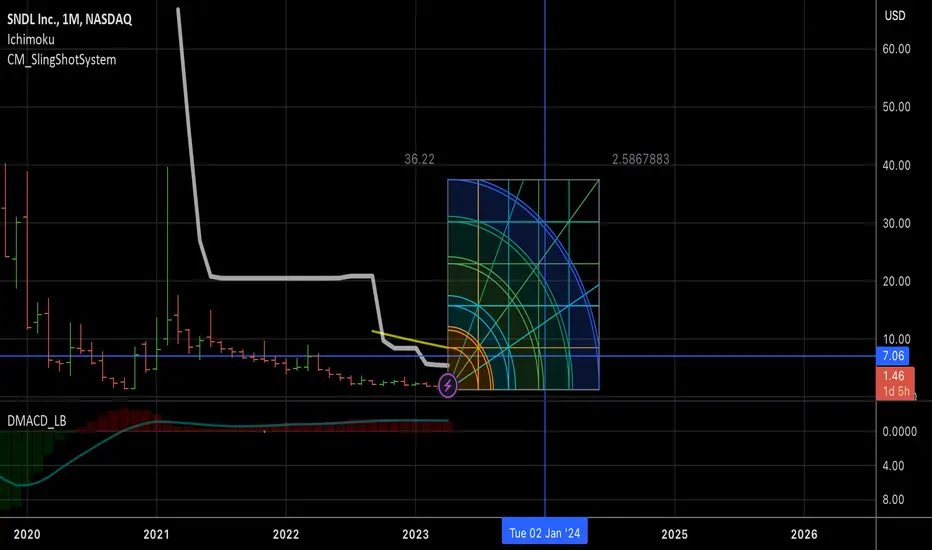Click the 36.22 Gann box label
This screenshot has height=550, width=932.
click(420, 159)
